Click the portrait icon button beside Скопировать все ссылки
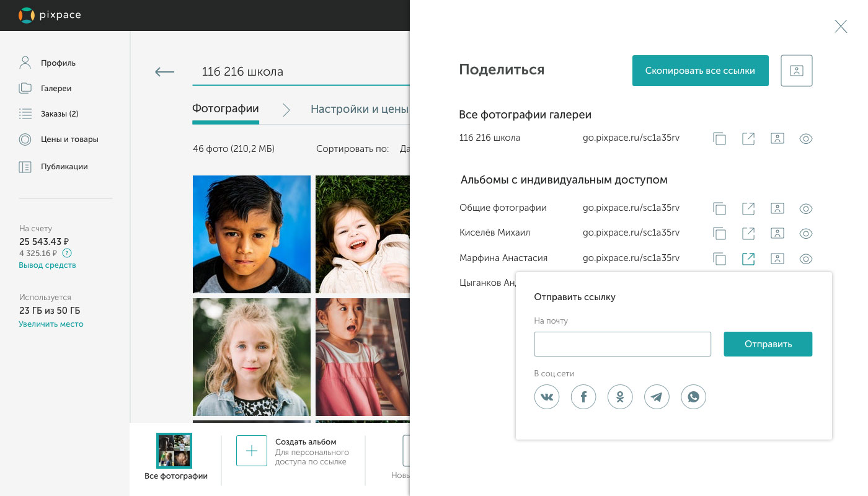The width and height of the screenshot is (868, 496). [x=797, y=71]
